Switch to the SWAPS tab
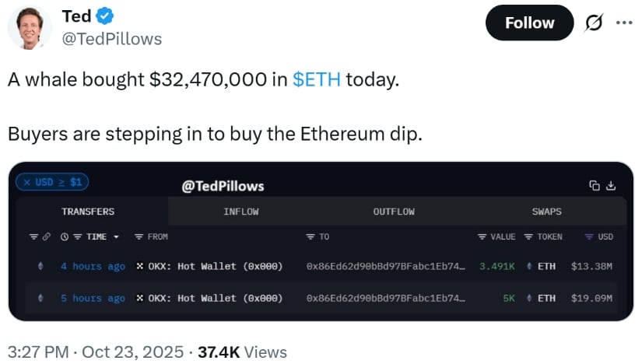 click(x=547, y=212)
